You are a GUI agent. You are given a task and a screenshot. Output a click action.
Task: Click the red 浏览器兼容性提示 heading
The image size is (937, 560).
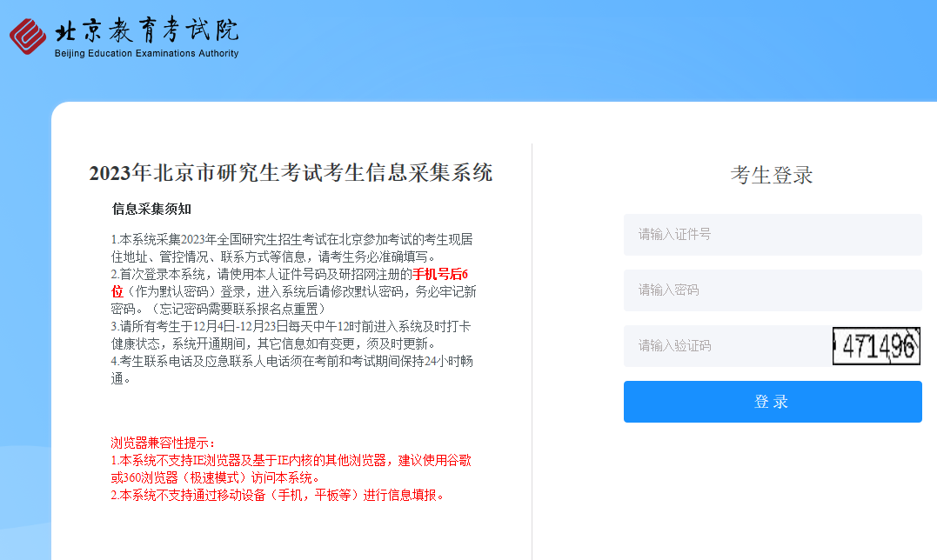pos(163,443)
